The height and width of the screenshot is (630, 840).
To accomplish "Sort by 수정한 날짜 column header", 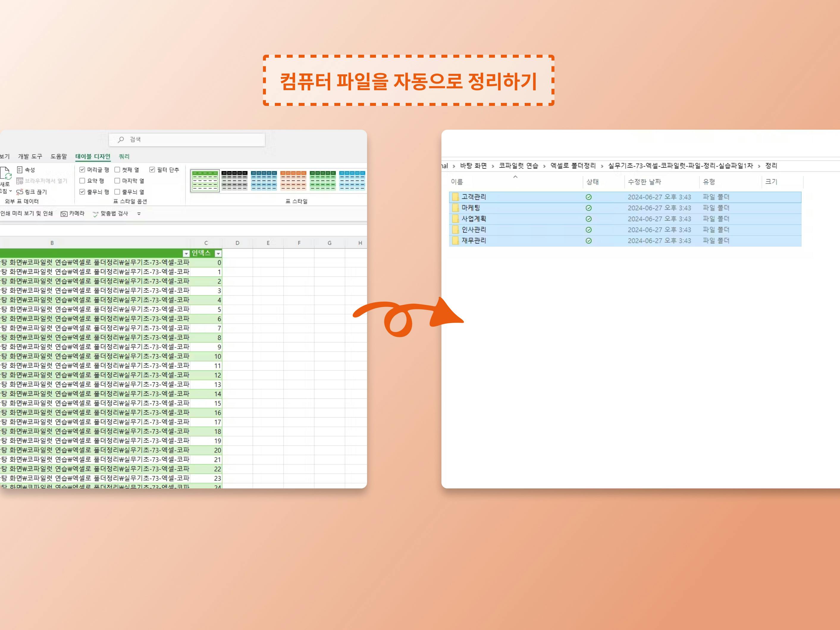I will 645,182.
